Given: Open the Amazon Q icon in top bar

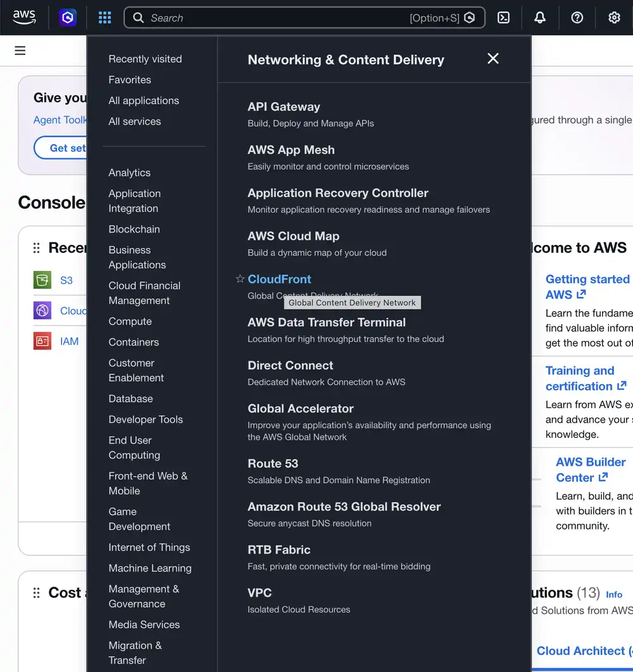Looking at the screenshot, I should (x=68, y=18).
